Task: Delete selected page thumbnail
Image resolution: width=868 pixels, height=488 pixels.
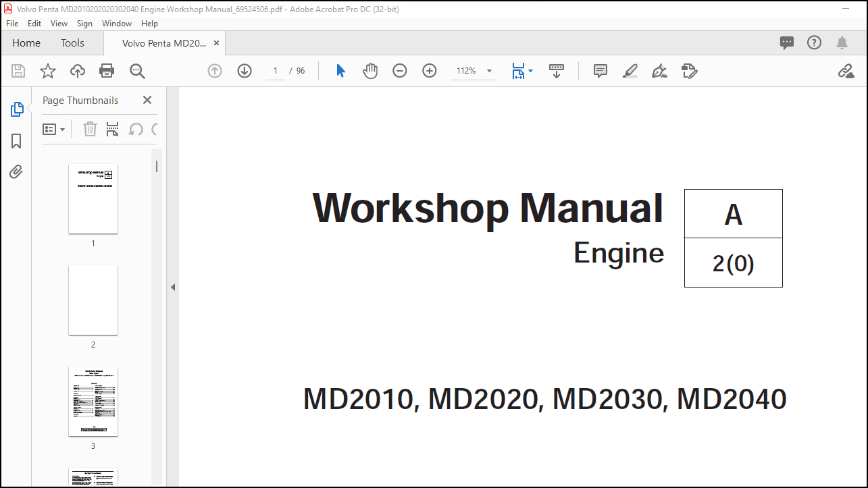Action: [90, 129]
